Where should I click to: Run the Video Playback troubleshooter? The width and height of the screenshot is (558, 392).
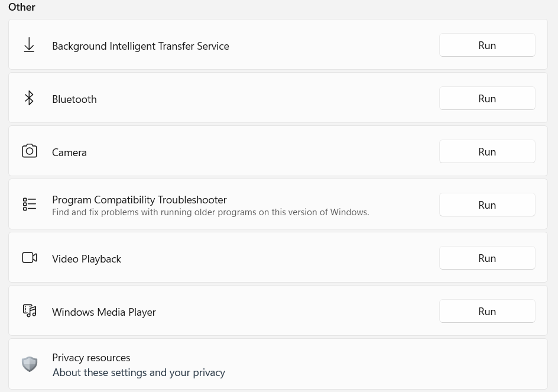click(487, 258)
